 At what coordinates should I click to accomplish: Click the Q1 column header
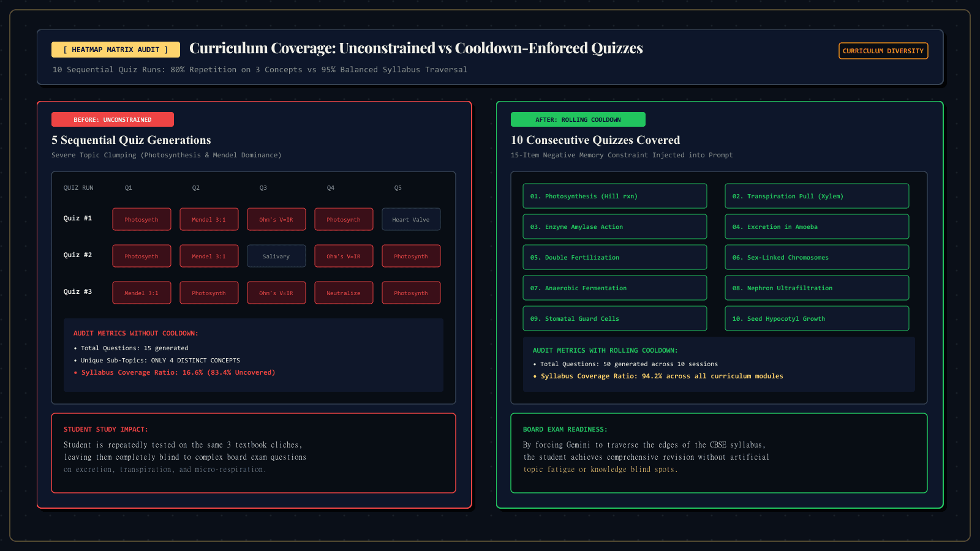point(129,188)
